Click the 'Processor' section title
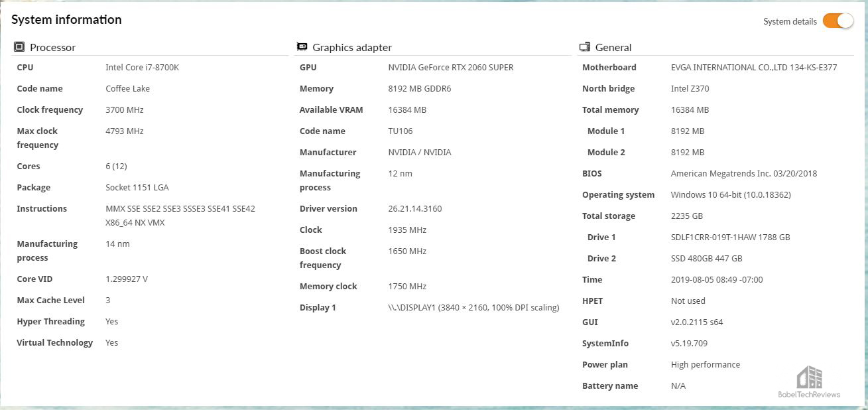The height and width of the screenshot is (410, 868). 53,48
